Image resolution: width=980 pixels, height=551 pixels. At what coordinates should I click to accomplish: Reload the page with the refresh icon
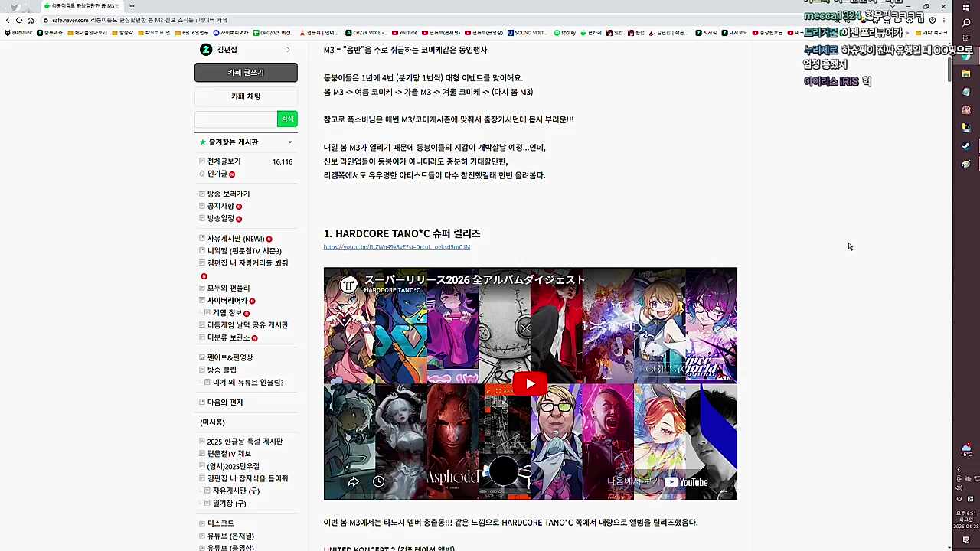click(x=19, y=20)
